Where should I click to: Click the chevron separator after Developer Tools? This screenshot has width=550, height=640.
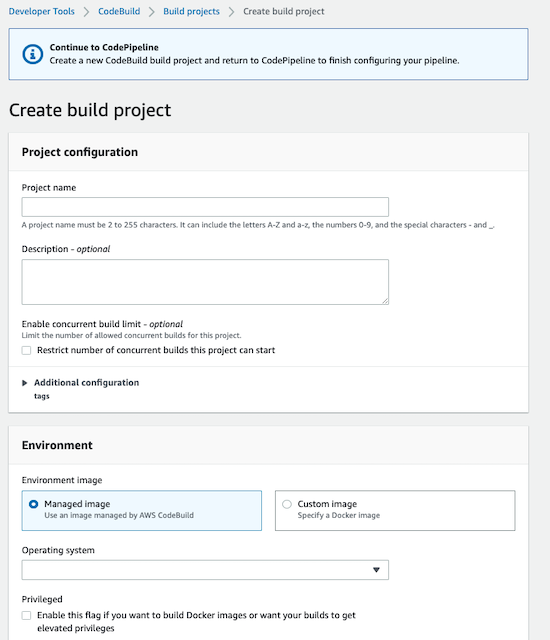coord(86,12)
